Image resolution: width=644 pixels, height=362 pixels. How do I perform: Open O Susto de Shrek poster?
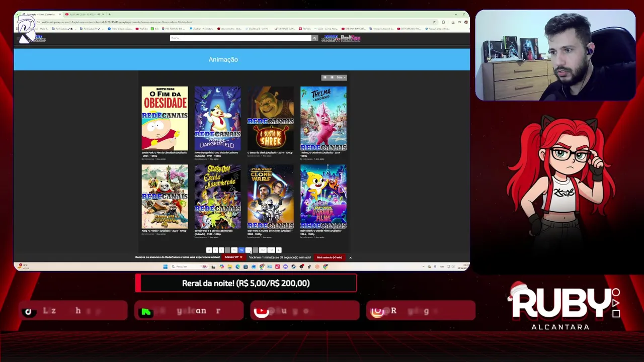tap(270, 119)
